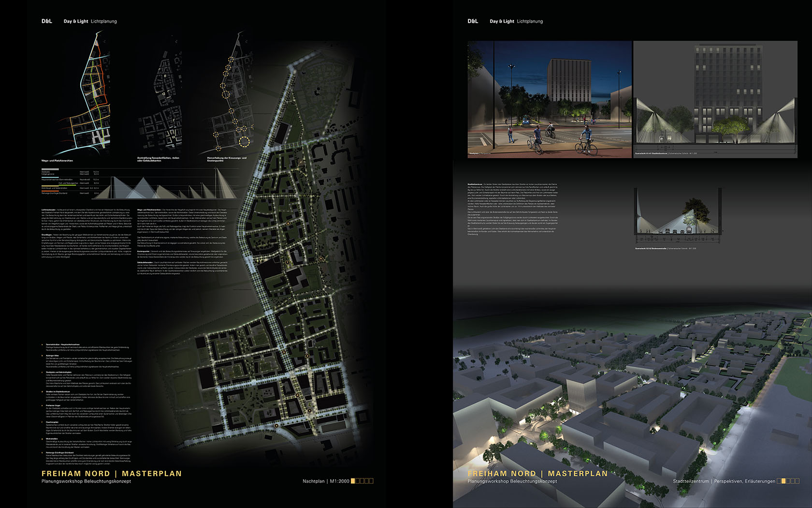This screenshot has width=812, height=508.
Task: Open the Querschnitt A1-A1 Stadtteilzentrum section image
Action: 715,99
